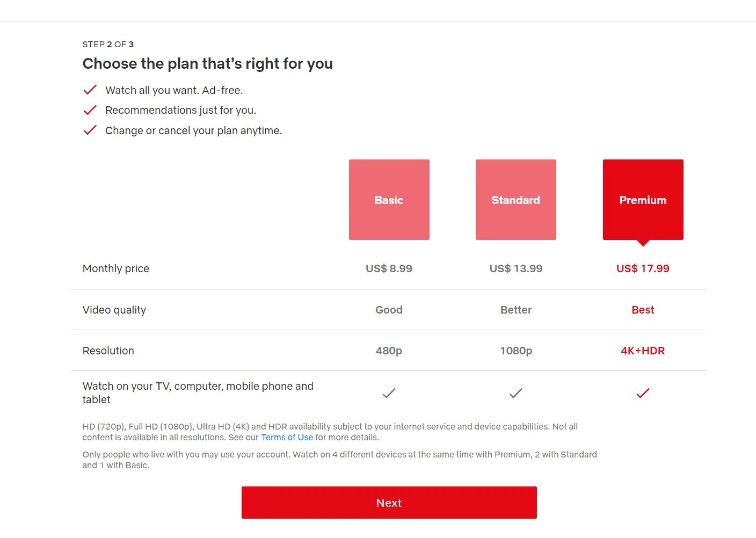This screenshot has width=756, height=538.
Task: Click the 'Best' video quality value
Action: click(643, 310)
